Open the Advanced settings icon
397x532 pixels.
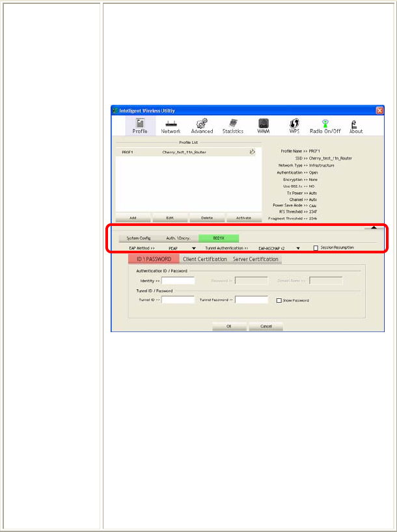click(202, 126)
